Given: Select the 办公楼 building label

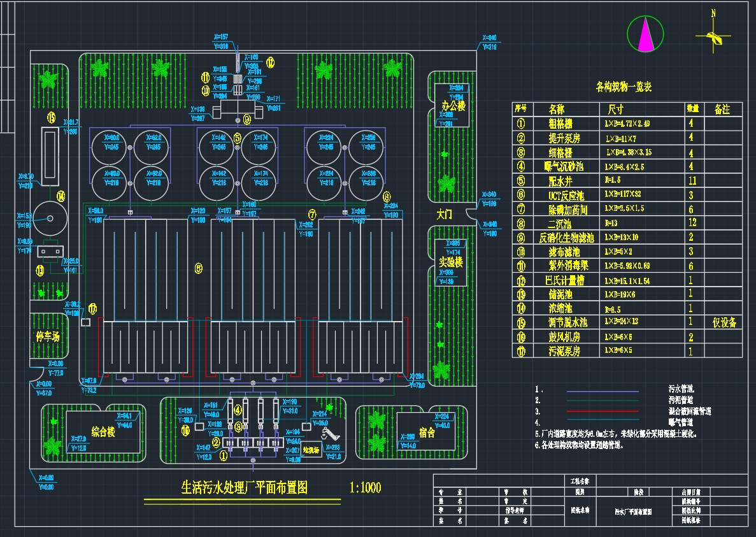Looking at the screenshot, I should (453, 106).
